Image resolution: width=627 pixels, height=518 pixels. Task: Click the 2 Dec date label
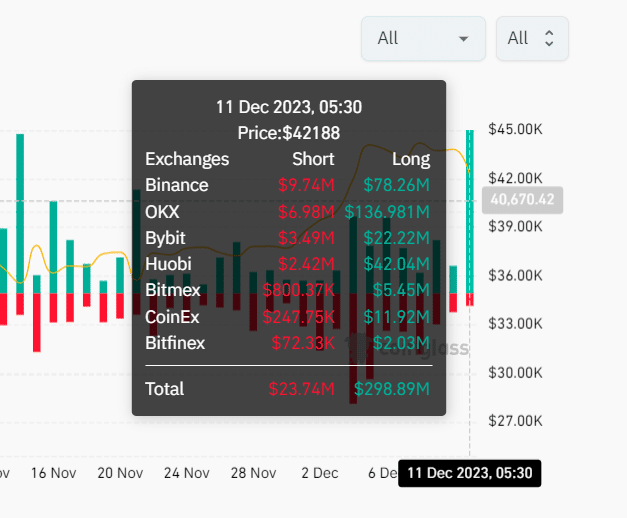click(320, 473)
